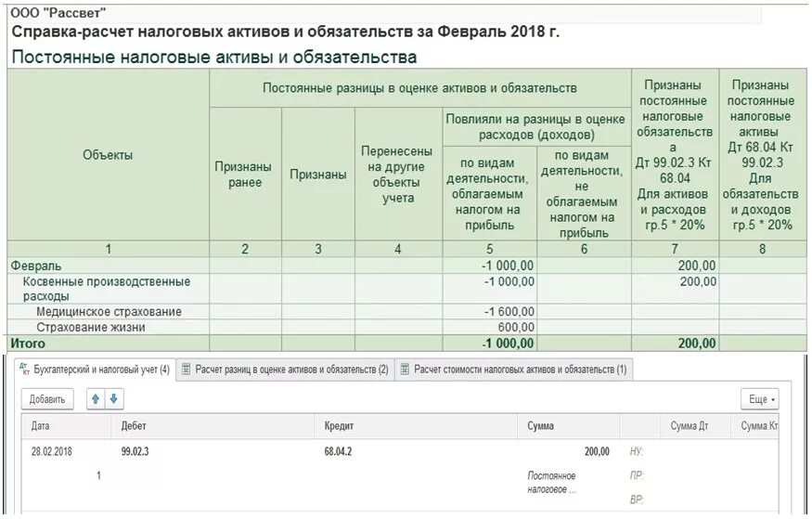
Task: Click Справка-расчет налоговых активов report title
Action: pyautogui.click(x=285, y=32)
